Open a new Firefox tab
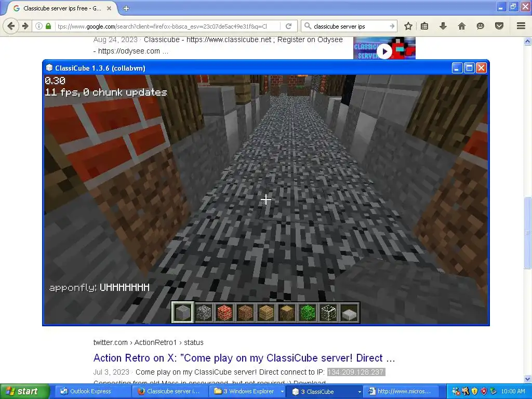This screenshot has height=399, width=532. tap(126, 8)
